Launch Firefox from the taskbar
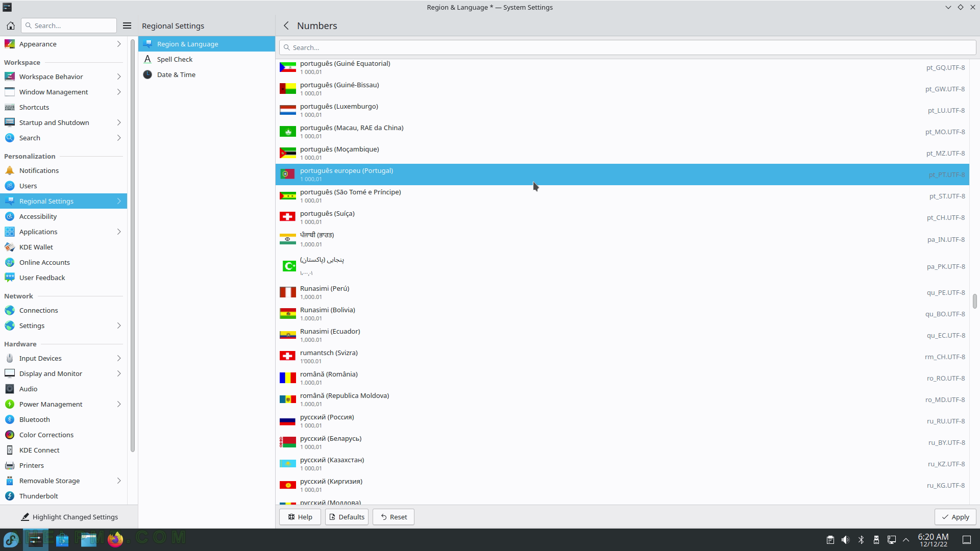The width and height of the screenshot is (980, 551). (x=115, y=539)
